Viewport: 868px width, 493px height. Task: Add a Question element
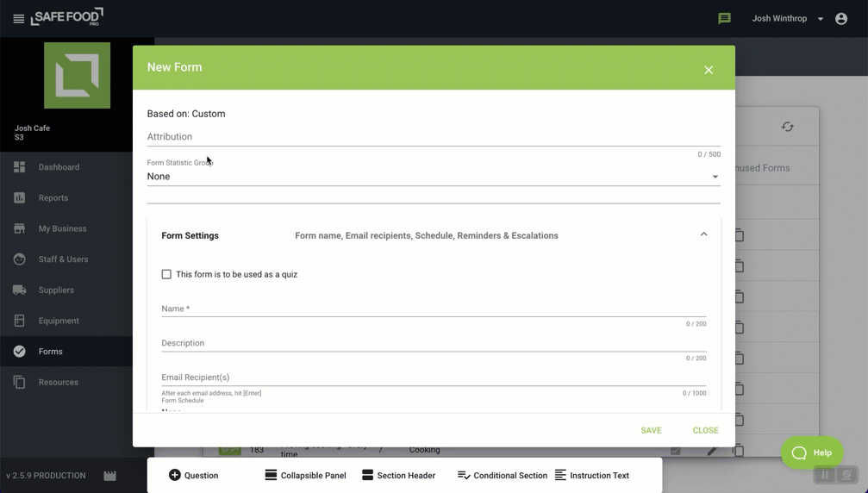[x=194, y=475]
